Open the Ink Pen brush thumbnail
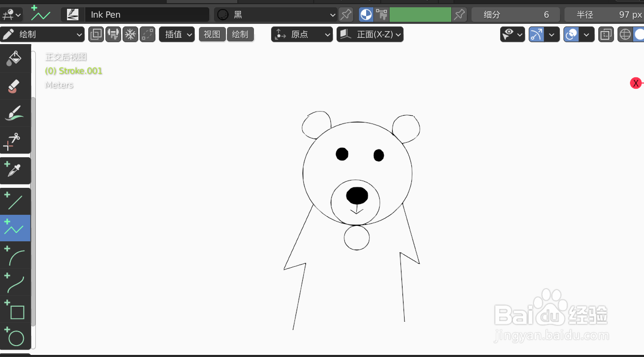The image size is (644, 357). pos(73,15)
